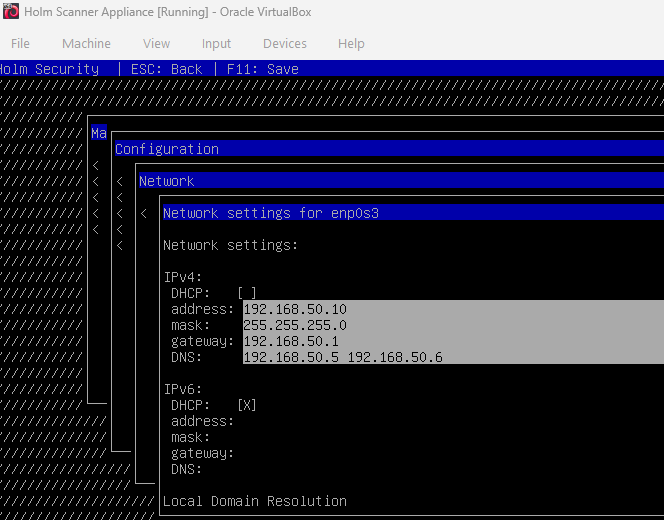Open the Machine menu
This screenshot has height=520, width=664.
tap(86, 44)
